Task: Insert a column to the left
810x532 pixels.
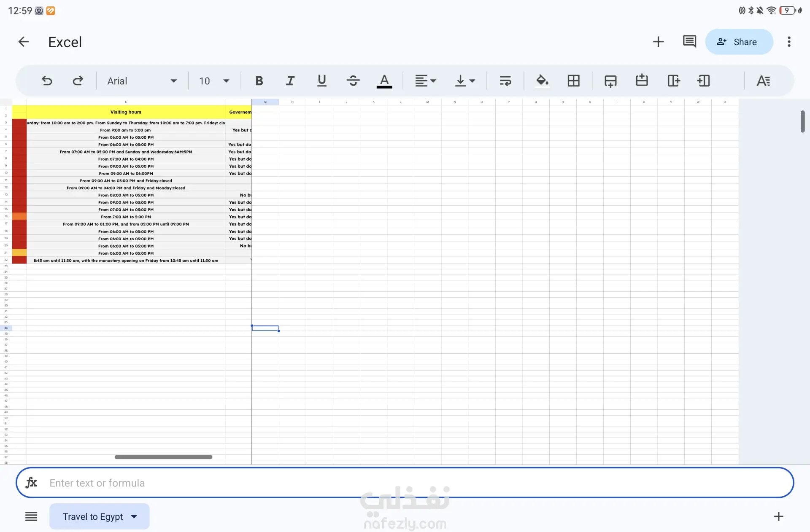Action: [704, 81]
